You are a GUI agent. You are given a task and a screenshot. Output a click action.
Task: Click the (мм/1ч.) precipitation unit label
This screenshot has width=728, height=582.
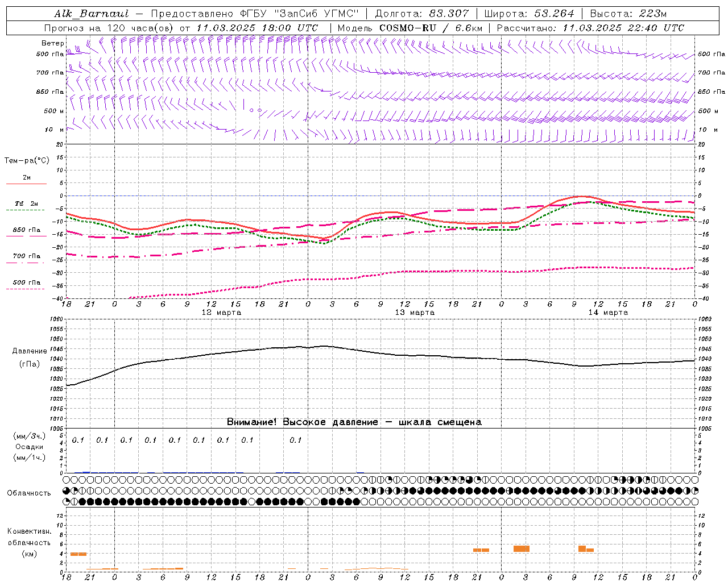pyautogui.click(x=30, y=458)
